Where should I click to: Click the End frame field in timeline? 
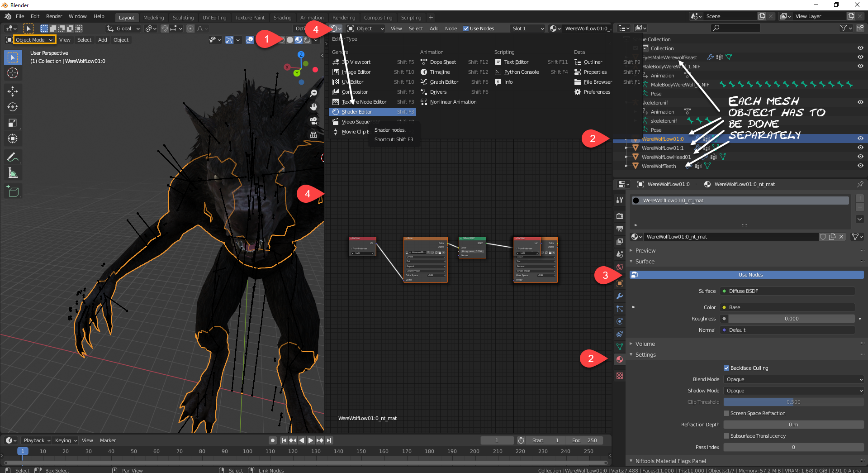[584, 440]
